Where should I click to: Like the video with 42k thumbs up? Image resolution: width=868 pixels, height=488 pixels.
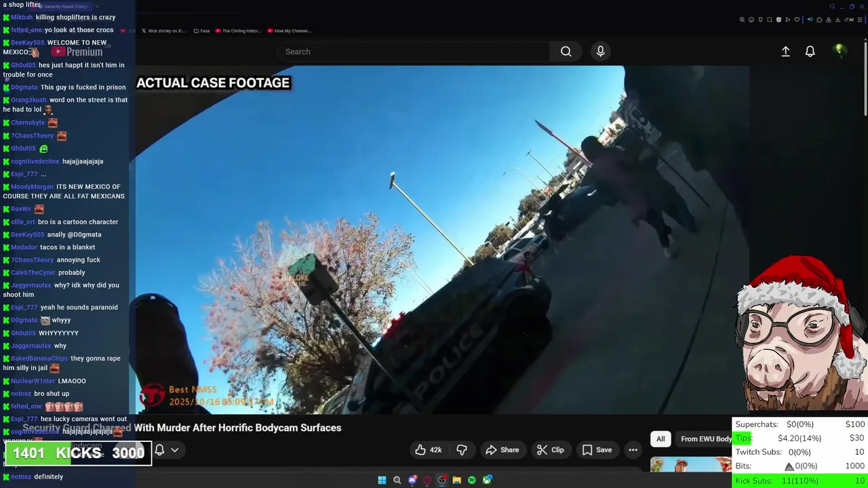click(429, 450)
